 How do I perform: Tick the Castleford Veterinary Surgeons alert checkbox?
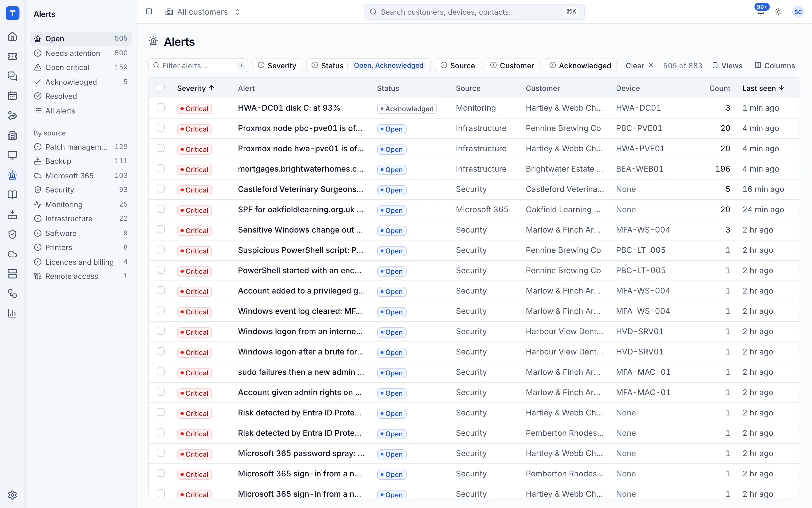pyautogui.click(x=161, y=189)
